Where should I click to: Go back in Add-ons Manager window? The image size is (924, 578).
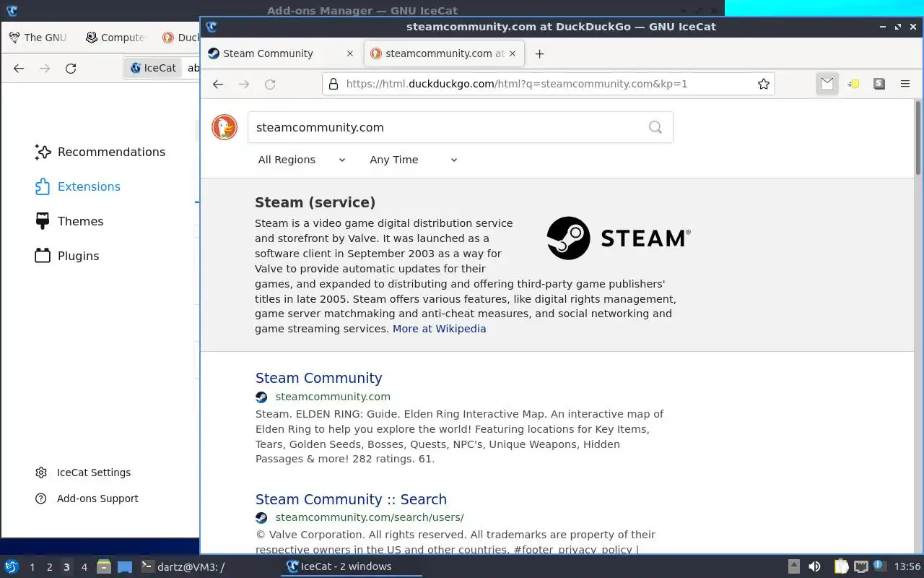pos(19,68)
